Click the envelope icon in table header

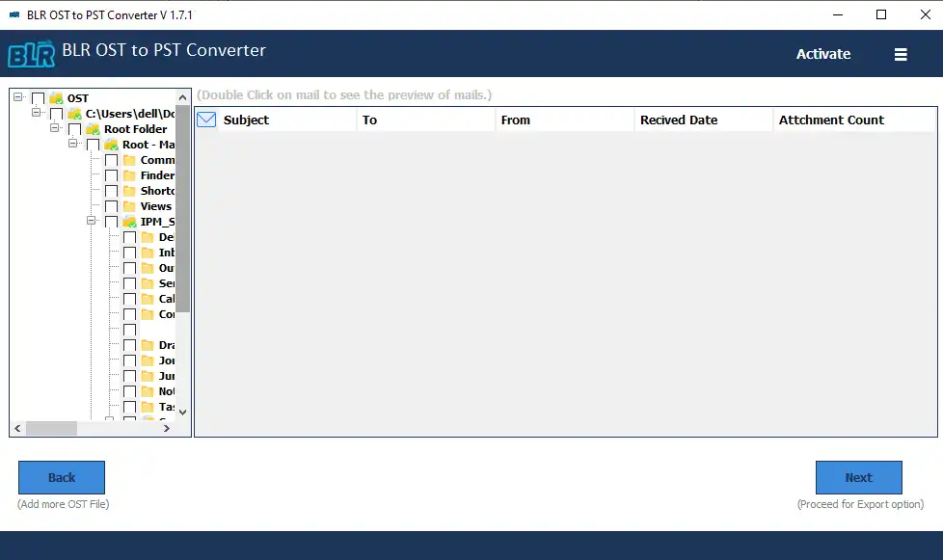point(206,120)
